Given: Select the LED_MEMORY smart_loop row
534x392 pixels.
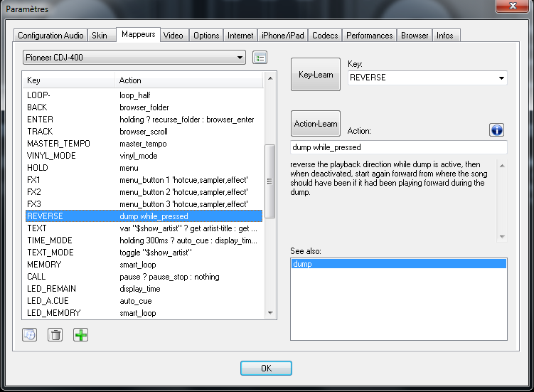Looking at the screenshot, I should [x=144, y=313].
